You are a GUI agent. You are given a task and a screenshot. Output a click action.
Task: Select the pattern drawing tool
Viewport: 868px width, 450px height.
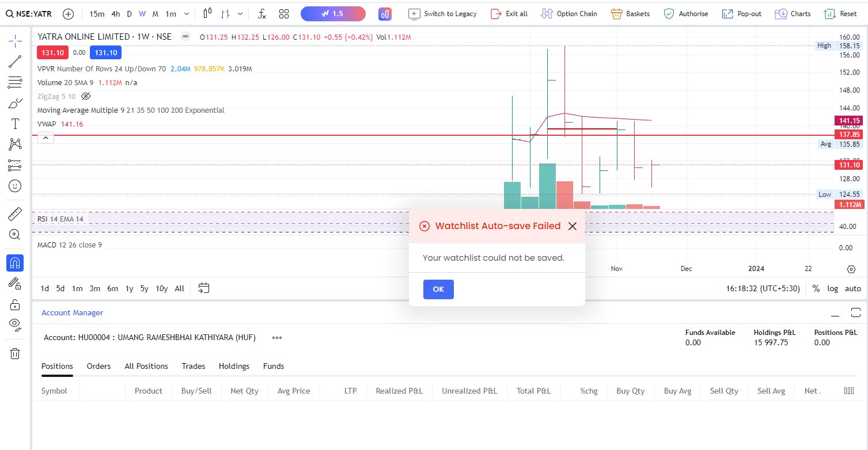click(x=16, y=144)
